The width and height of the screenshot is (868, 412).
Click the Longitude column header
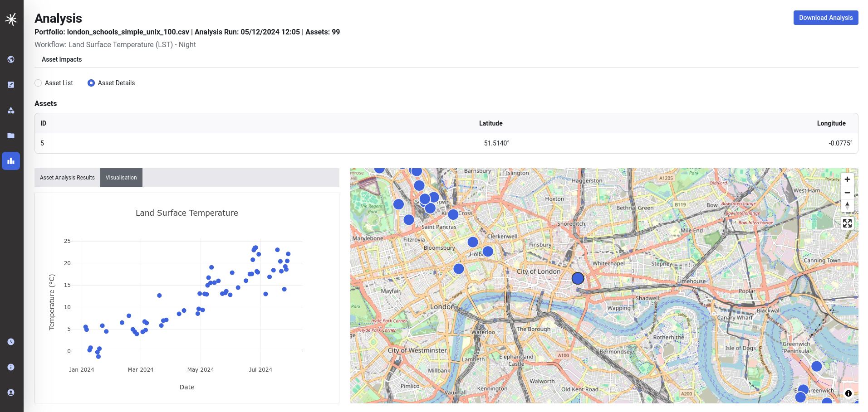click(x=831, y=123)
